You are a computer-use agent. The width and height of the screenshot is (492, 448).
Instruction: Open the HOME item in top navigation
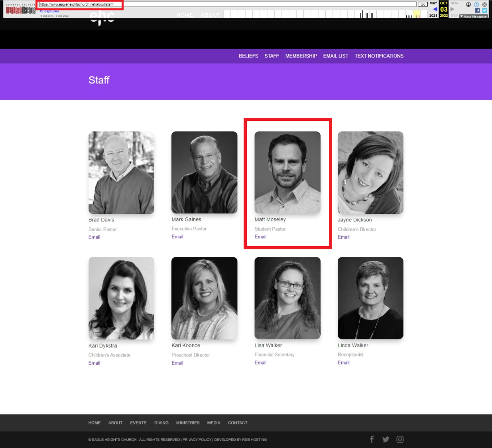(x=185, y=15)
